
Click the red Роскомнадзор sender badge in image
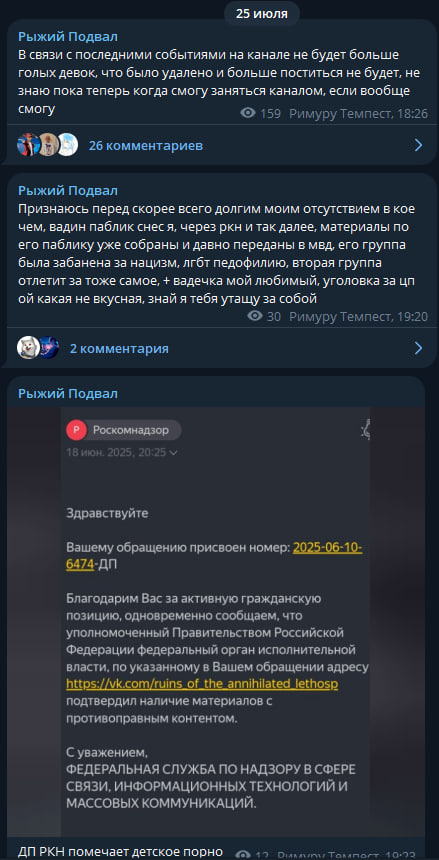tap(76, 431)
